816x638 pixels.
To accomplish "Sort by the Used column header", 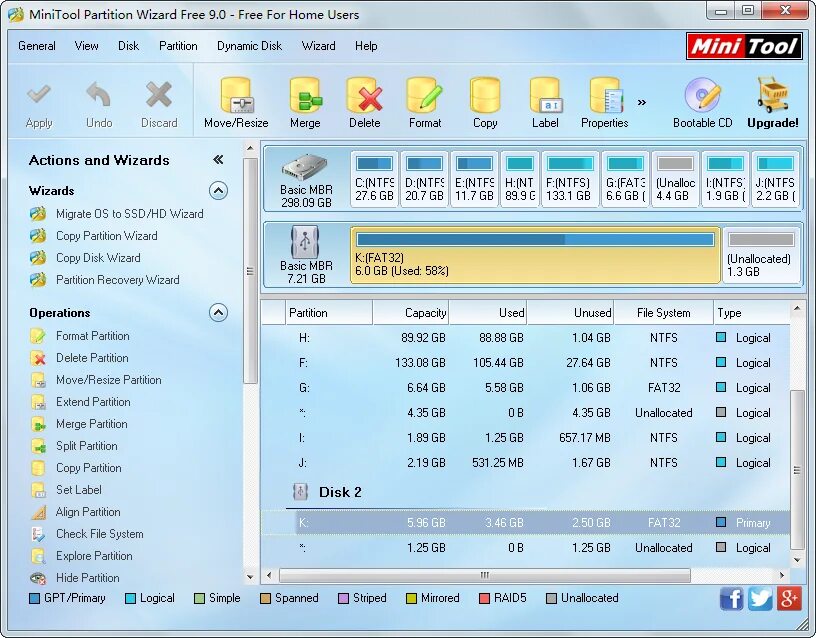I will pos(488,313).
